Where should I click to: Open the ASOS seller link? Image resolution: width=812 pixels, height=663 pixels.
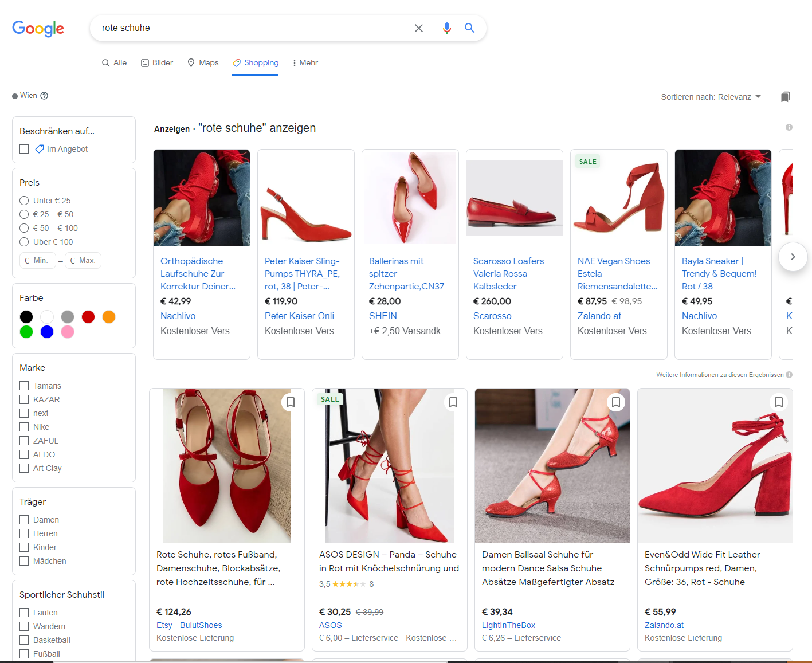(331, 625)
